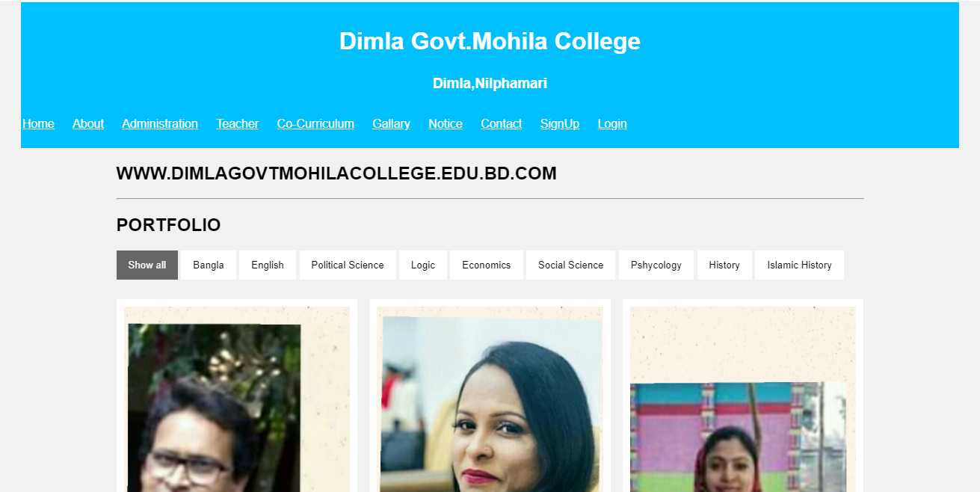This screenshot has height=492, width=980.
Task: Open the Notice page link
Action: [x=446, y=123]
